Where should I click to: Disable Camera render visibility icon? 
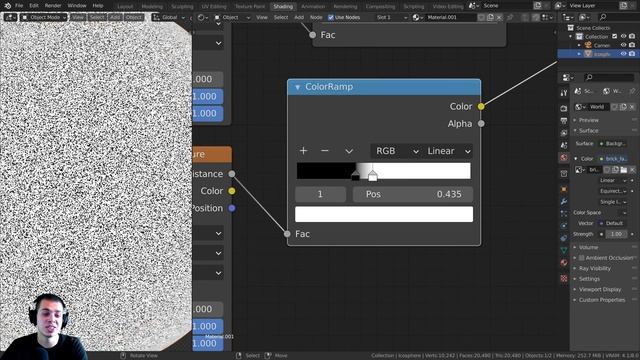(632, 45)
